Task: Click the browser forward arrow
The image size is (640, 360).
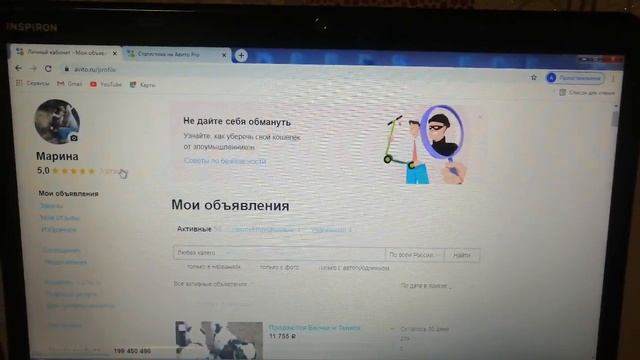Action: pyautogui.click(x=33, y=69)
